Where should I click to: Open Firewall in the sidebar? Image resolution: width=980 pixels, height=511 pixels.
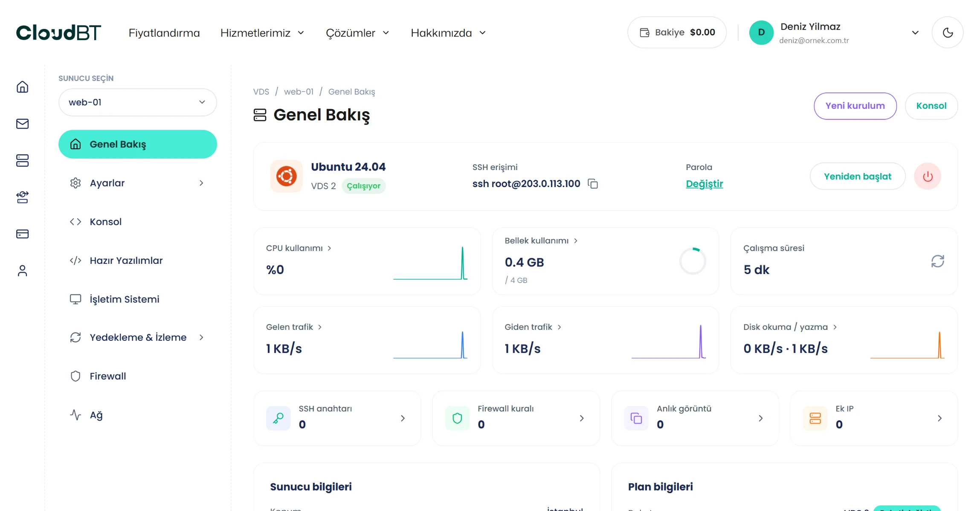(x=138, y=376)
